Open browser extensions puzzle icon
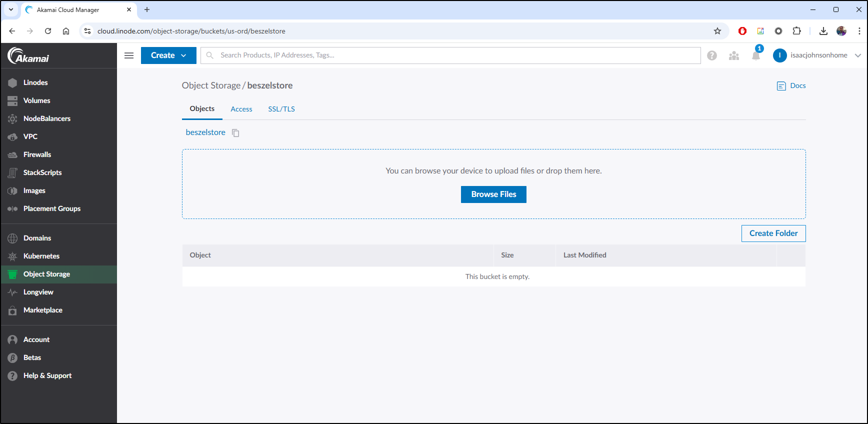 797,31
